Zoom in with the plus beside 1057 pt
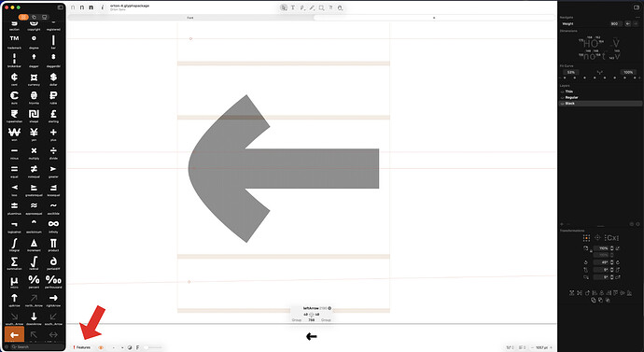644x352 pixels. tap(552, 347)
